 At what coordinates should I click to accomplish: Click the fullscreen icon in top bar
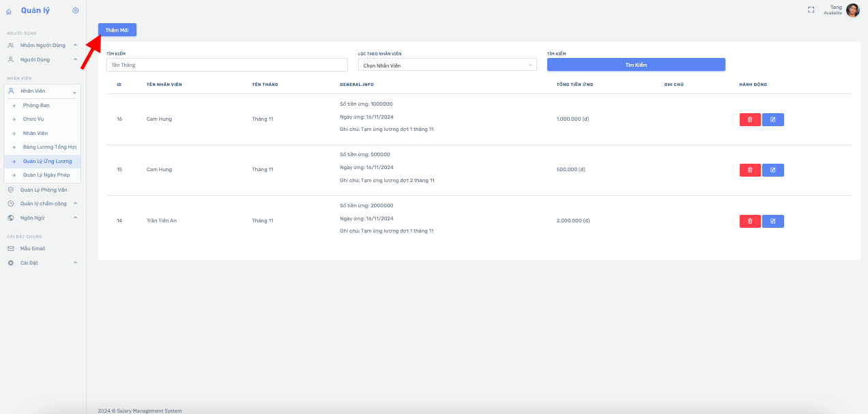pyautogui.click(x=811, y=10)
